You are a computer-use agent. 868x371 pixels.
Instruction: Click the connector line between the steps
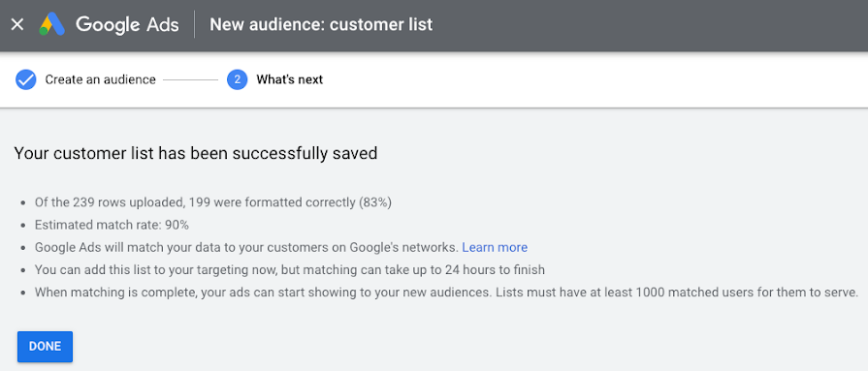point(191,79)
